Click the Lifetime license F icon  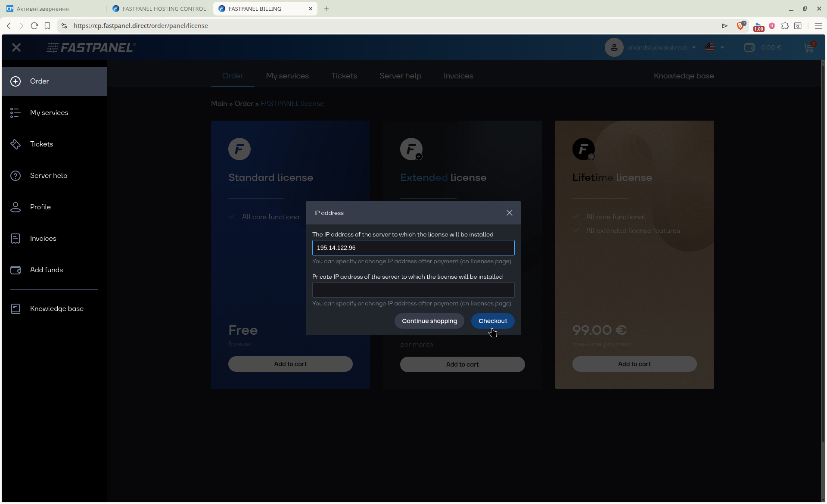tap(584, 149)
